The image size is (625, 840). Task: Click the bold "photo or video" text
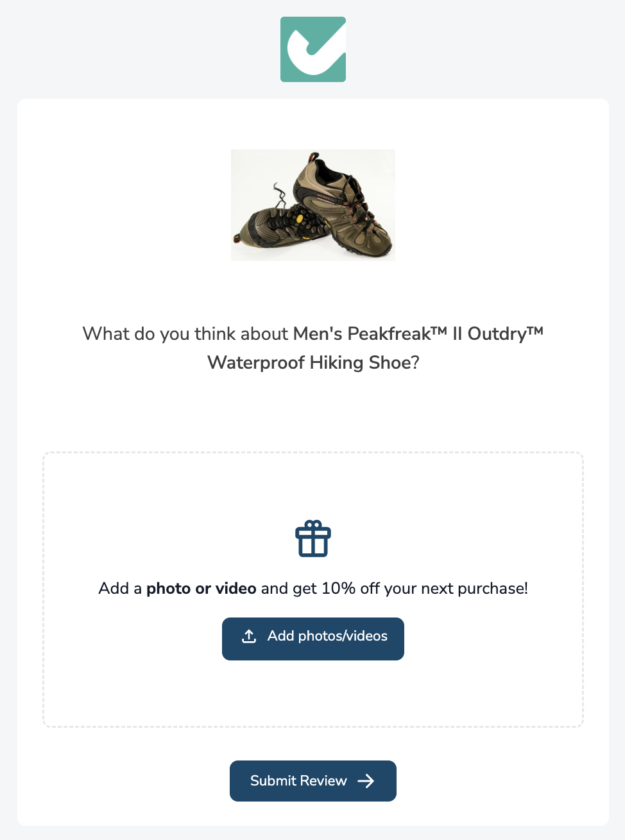click(x=201, y=589)
